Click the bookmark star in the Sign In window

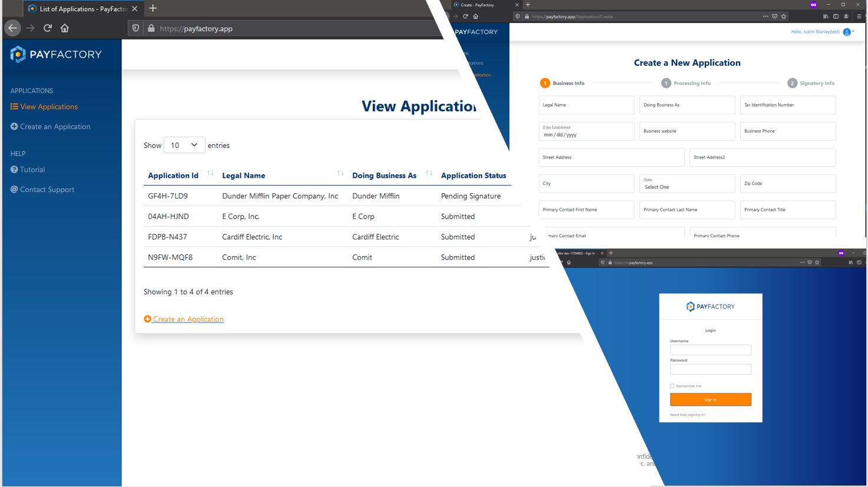click(817, 263)
